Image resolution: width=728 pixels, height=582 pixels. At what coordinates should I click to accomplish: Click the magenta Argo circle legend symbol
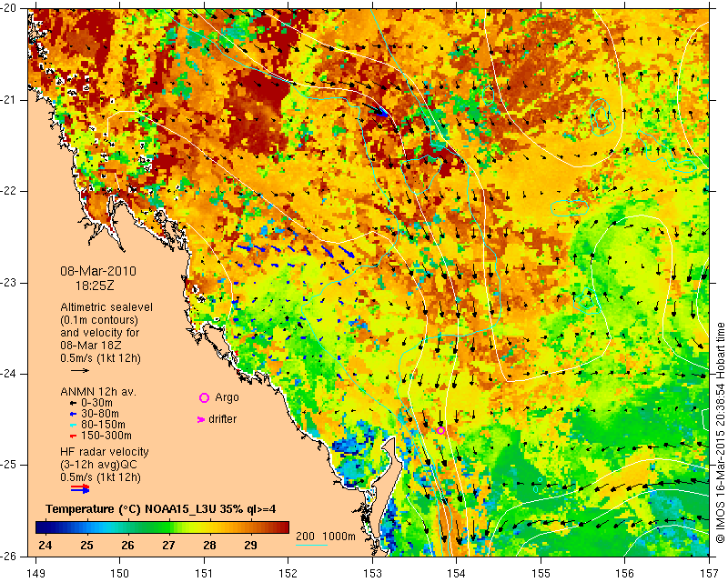pos(204,397)
